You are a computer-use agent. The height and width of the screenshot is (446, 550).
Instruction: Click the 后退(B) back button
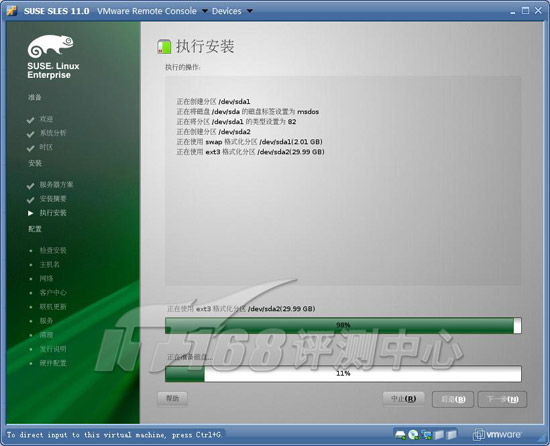point(453,399)
